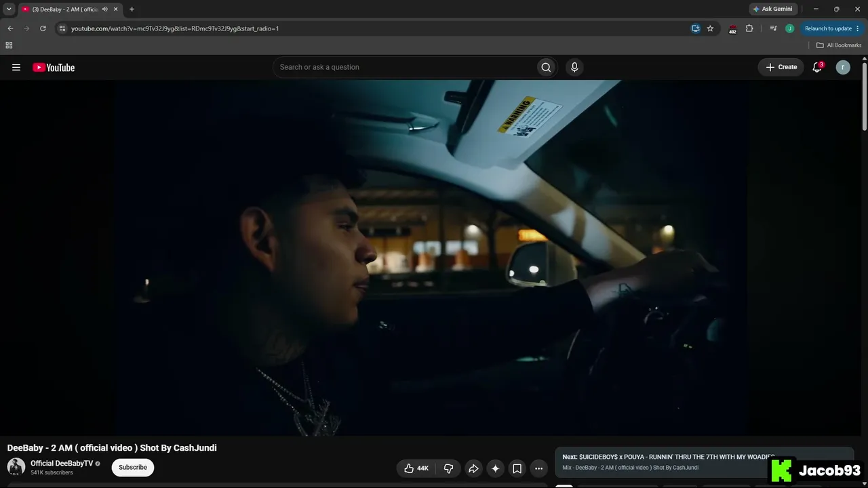Screen dimensions: 868x488
Task: Close the DeeBaby YouTube tab
Action: [116, 9]
